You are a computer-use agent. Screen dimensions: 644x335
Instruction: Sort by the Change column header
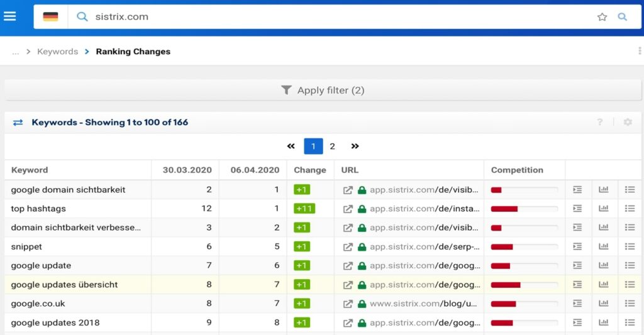click(x=310, y=170)
